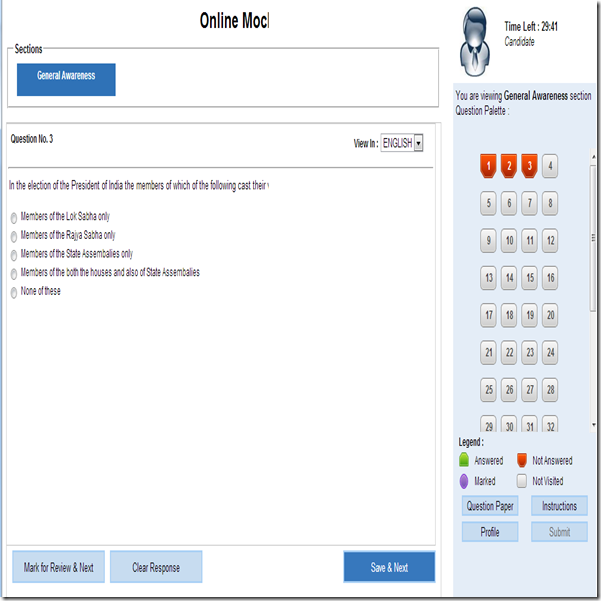Select question 12 in the question palette
The height and width of the screenshot is (601, 601).
pos(550,241)
